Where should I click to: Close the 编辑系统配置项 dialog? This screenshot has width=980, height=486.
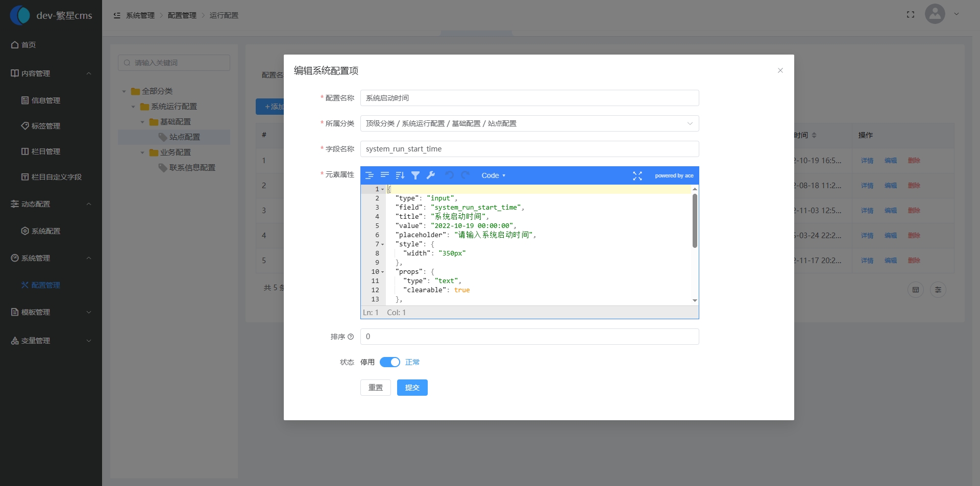(780, 70)
